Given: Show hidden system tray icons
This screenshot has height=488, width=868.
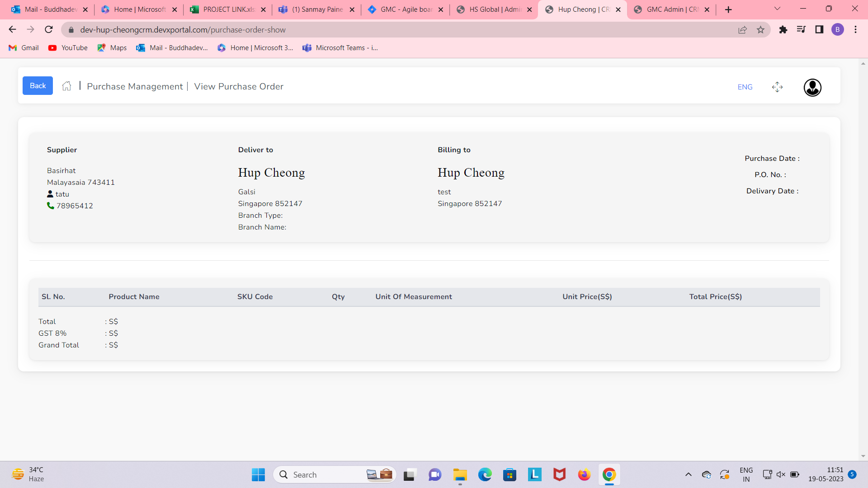Looking at the screenshot, I should (688, 474).
